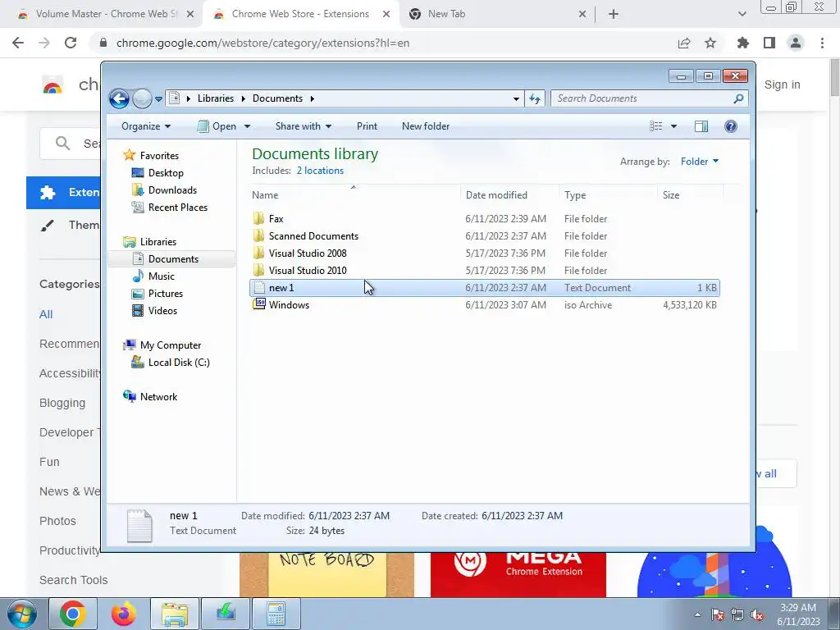Launch Firefox from the taskbar

pyautogui.click(x=124, y=614)
